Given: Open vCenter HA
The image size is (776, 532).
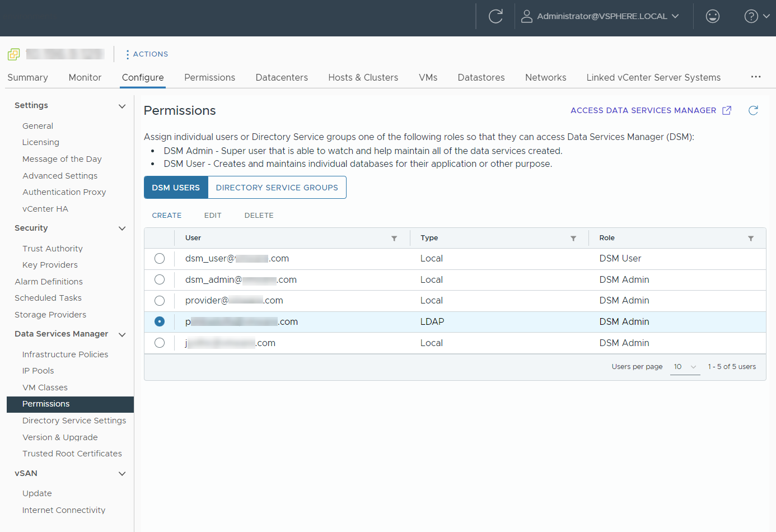Looking at the screenshot, I should [x=45, y=209].
